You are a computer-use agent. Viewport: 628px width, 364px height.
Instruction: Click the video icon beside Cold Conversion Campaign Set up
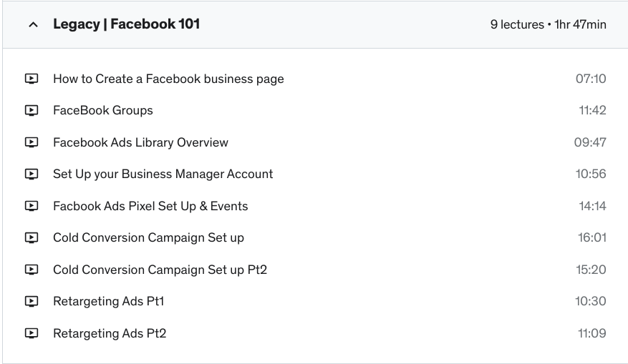(32, 237)
